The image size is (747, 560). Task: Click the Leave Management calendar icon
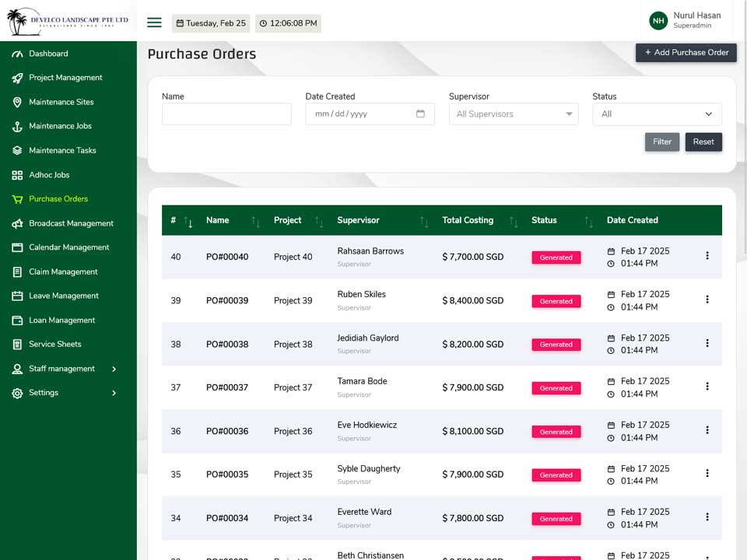(x=17, y=296)
